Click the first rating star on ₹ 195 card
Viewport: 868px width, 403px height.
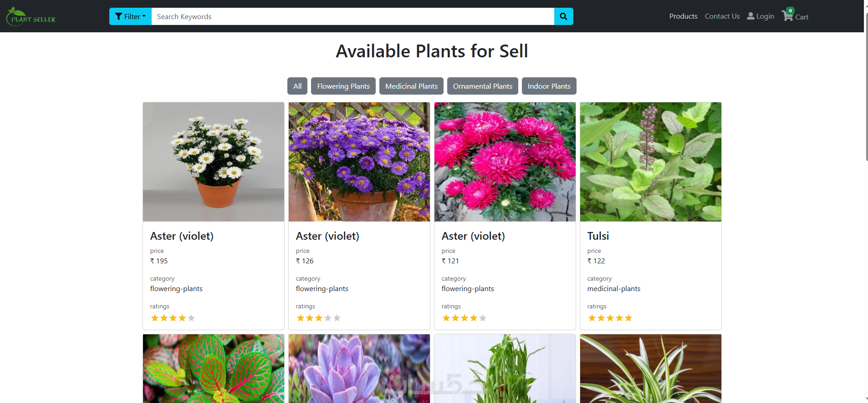(155, 318)
